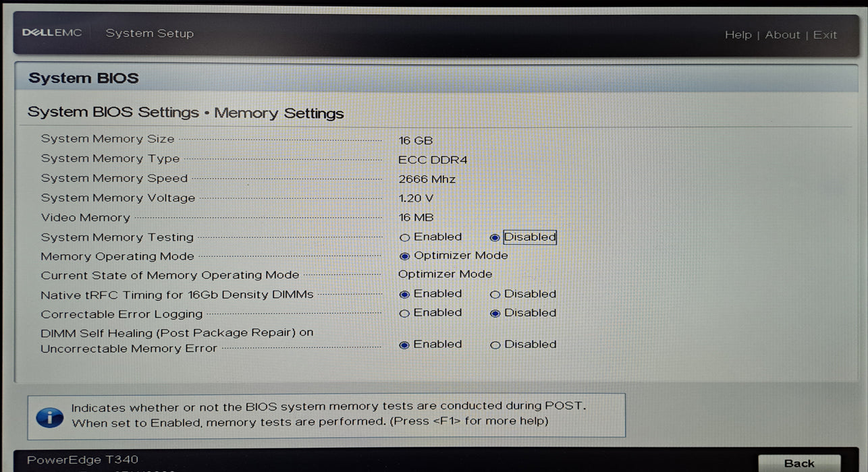Click the Current State Optimizer Mode value

[445, 274]
